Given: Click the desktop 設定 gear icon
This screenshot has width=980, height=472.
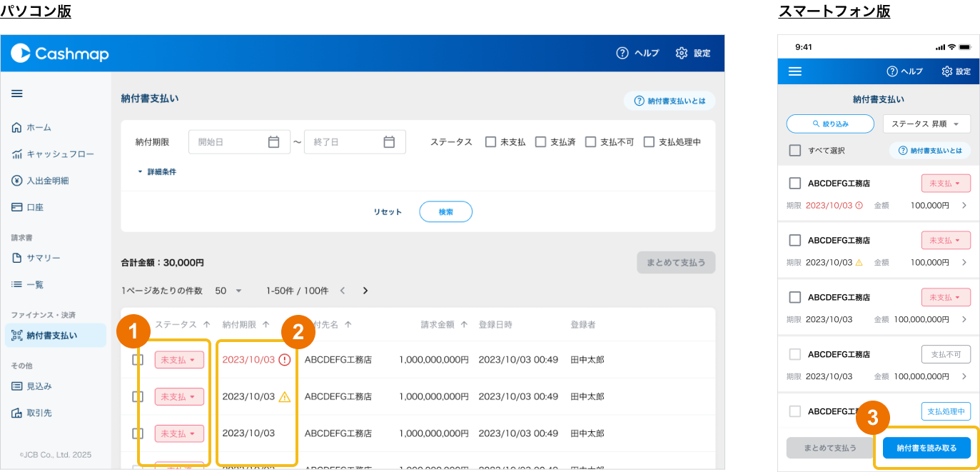Looking at the screenshot, I should coord(682,54).
